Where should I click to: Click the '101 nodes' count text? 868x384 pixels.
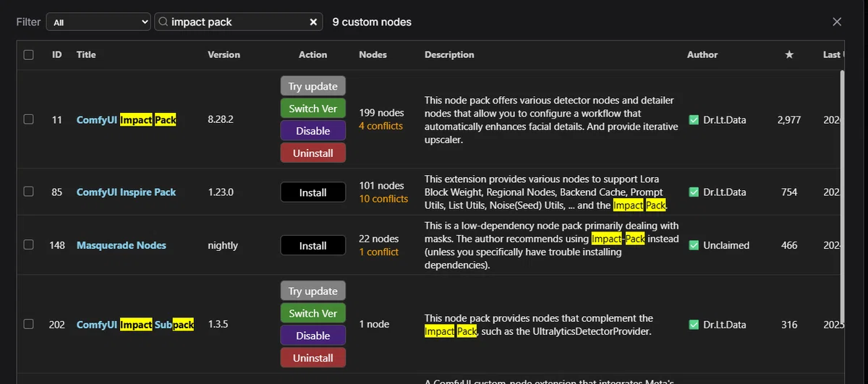point(382,185)
